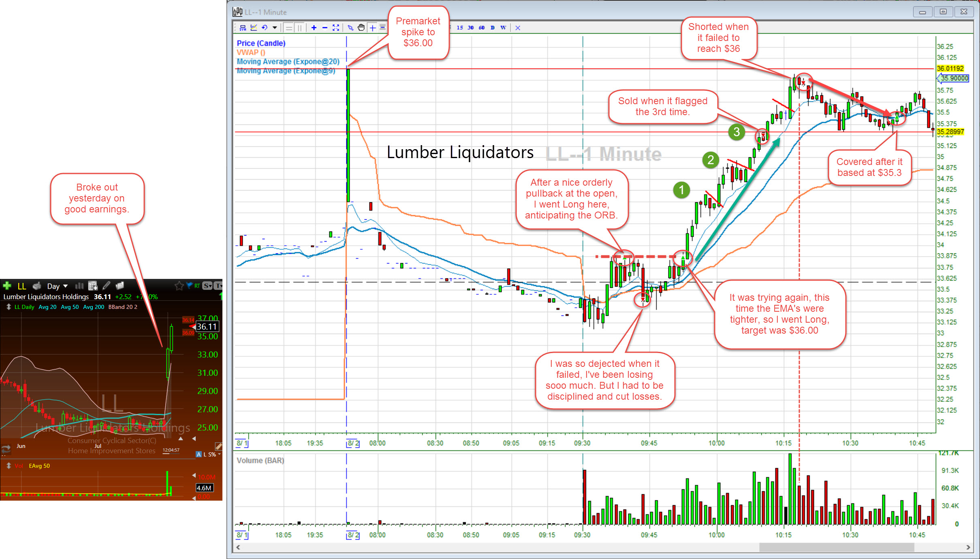
Task: Click the horizontal scrollbar thumb below the chart
Action: 836,547
